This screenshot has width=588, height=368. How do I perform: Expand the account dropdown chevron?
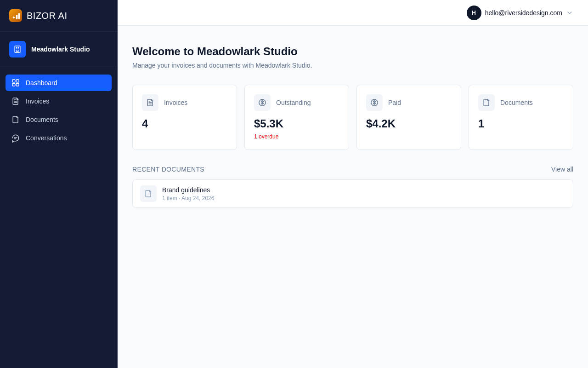(570, 13)
